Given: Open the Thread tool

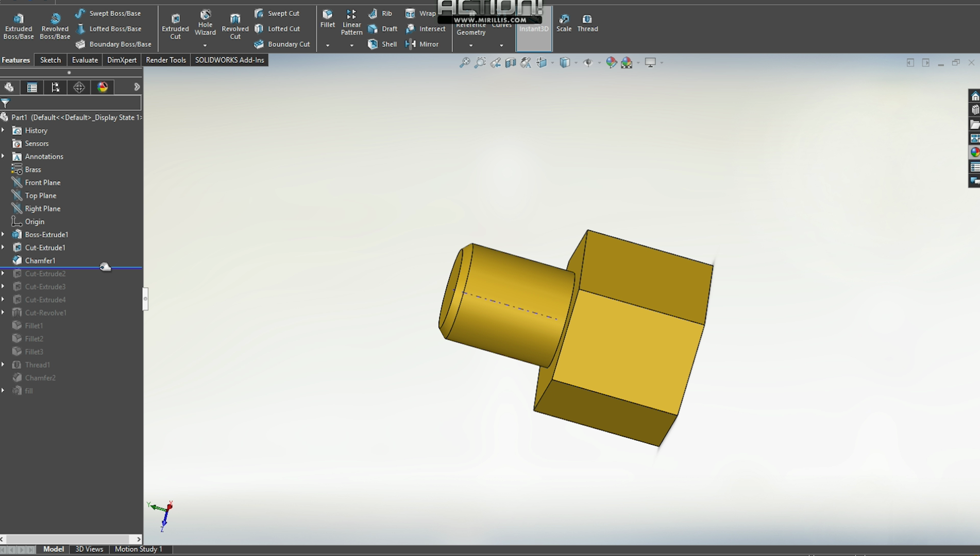Looking at the screenshot, I should pos(587,23).
